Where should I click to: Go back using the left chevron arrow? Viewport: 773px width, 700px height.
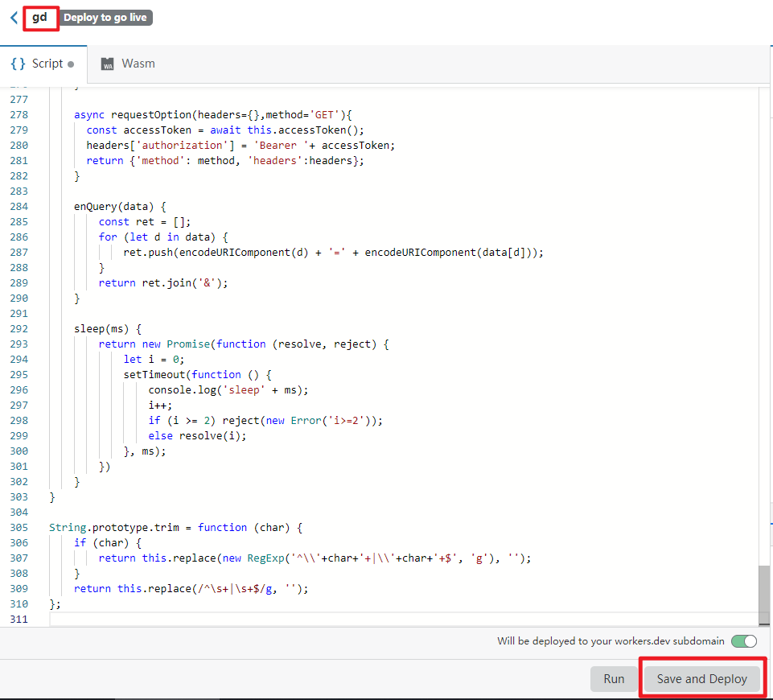pyautogui.click(x=14, y=18)
